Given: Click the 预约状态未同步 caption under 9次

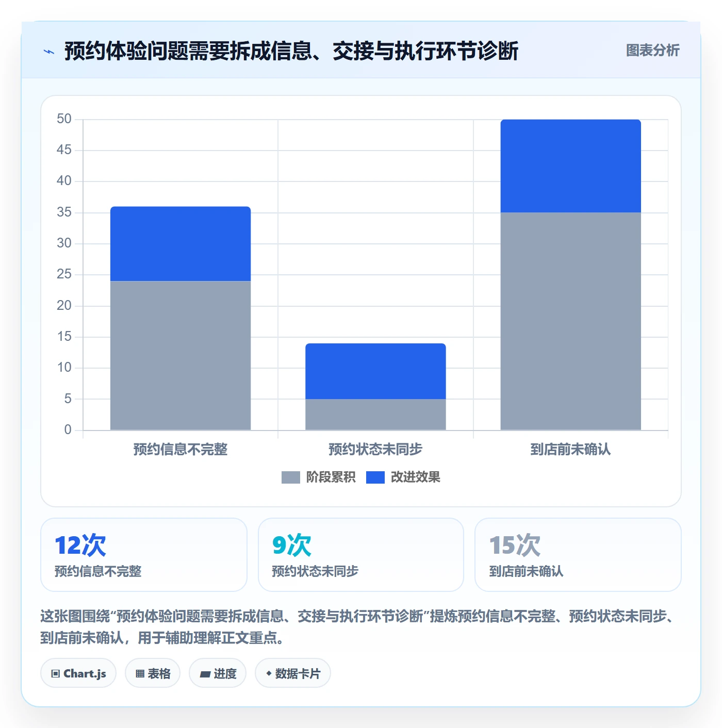Looking at the screenshot, I should (315, 571).
